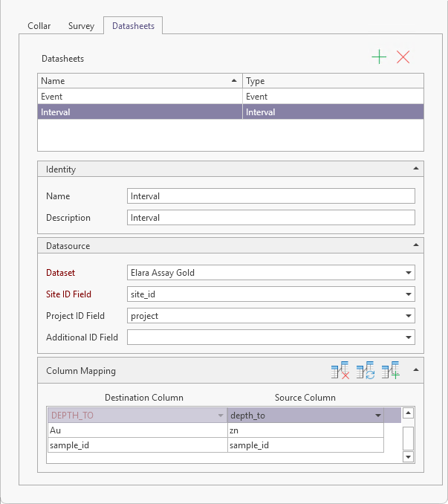Click the Description text field

[270, 218]
